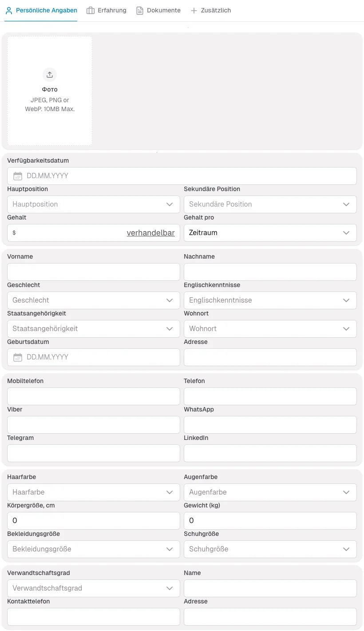Click the verhandelbar link in the salary field
The image size is (364, 631).
pyautogui.click(x=151, y=232)
